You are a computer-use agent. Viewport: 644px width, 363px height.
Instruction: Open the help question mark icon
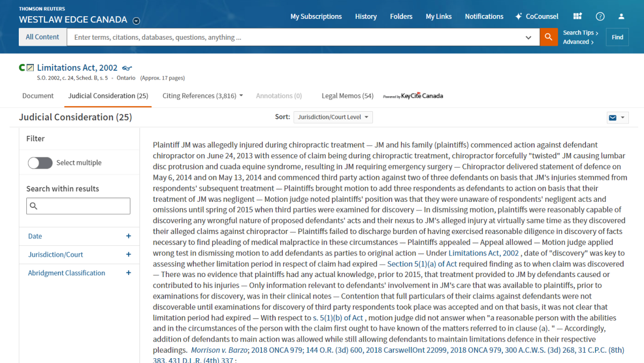click(600, 17)
